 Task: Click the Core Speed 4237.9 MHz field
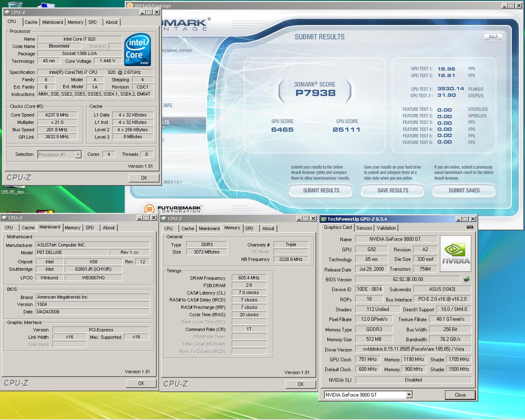tap(57, 115)
